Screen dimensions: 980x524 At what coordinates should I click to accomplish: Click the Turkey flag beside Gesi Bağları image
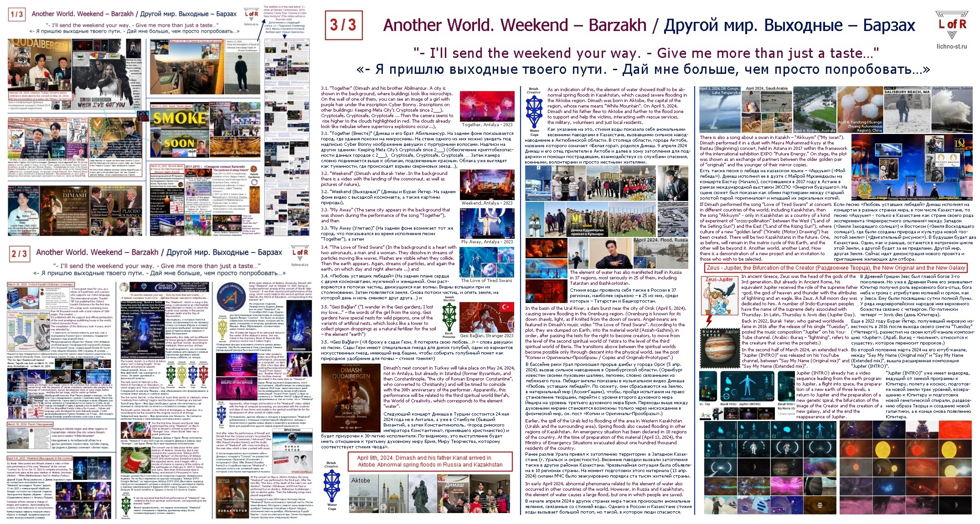click(508, 307)
